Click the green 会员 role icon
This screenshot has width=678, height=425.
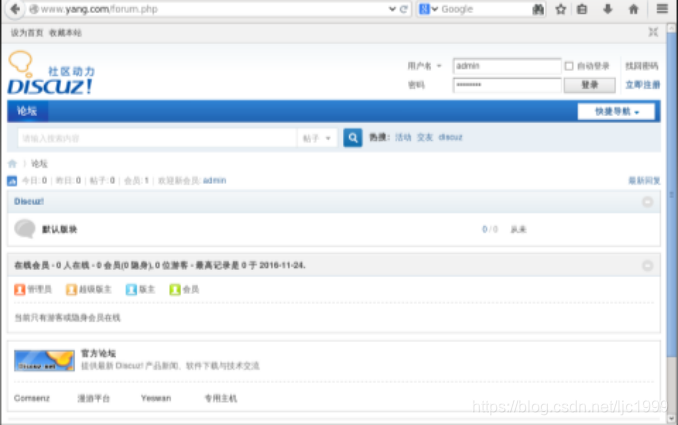[175, 289]
